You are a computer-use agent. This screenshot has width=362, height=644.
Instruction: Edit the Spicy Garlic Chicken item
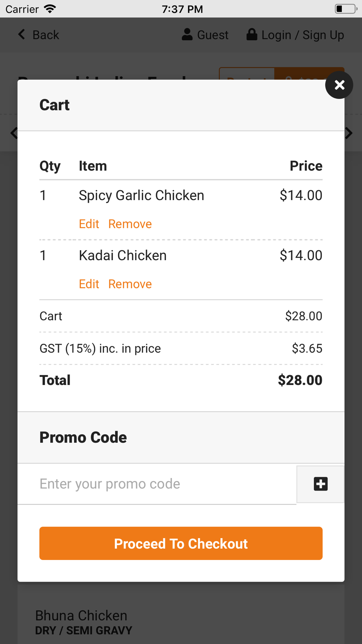coord(89,224)
